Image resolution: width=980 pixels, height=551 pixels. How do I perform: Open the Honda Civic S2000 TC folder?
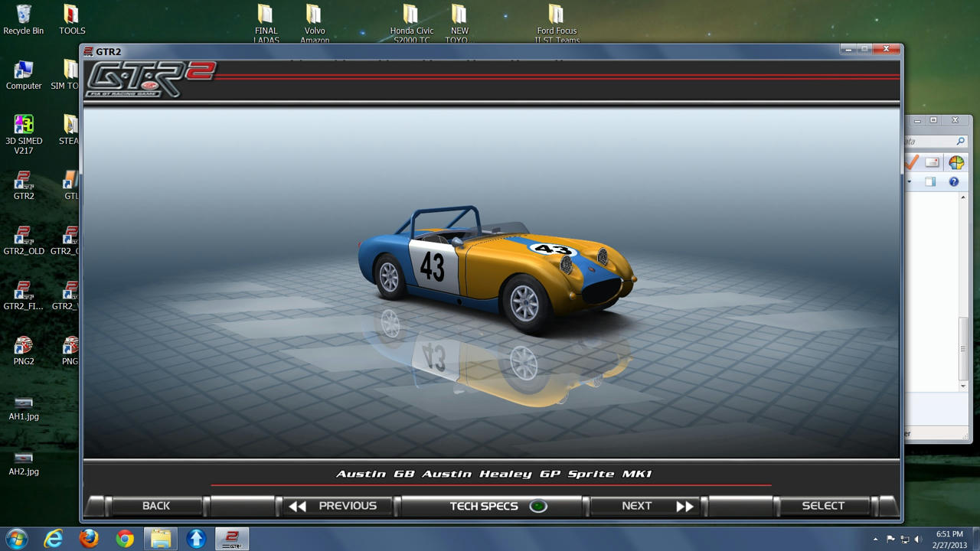pyautogui.click(x=412, y=24)
